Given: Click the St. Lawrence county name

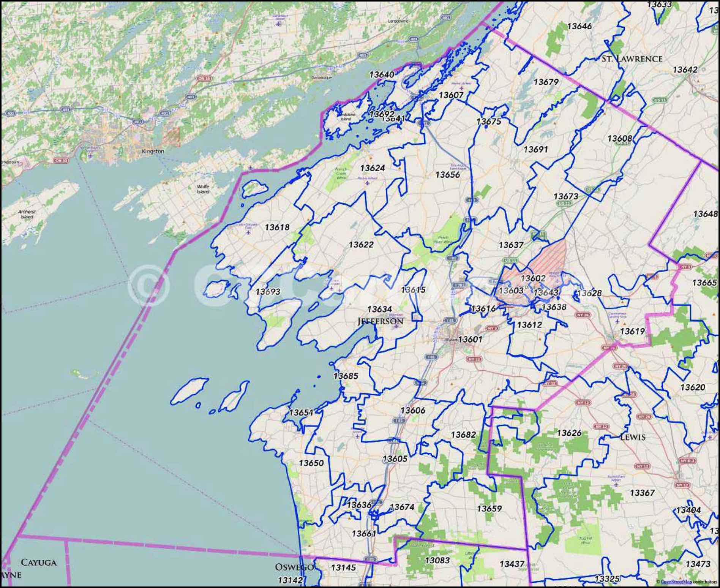Looking at the screenshot, I should [632, 58].
